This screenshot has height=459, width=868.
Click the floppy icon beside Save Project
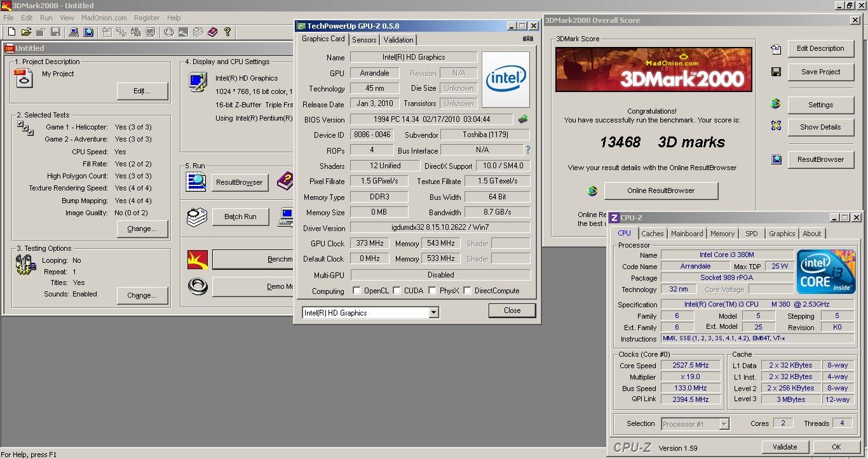[x=776, y=72]
